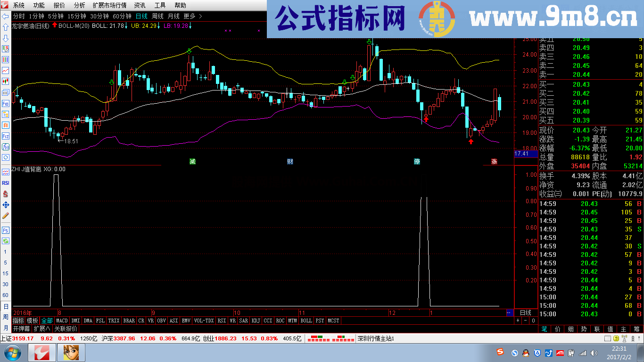Select the pencil drawing tool icon
This screenshot has height=362, width=644.
click(x=6, y=215)
